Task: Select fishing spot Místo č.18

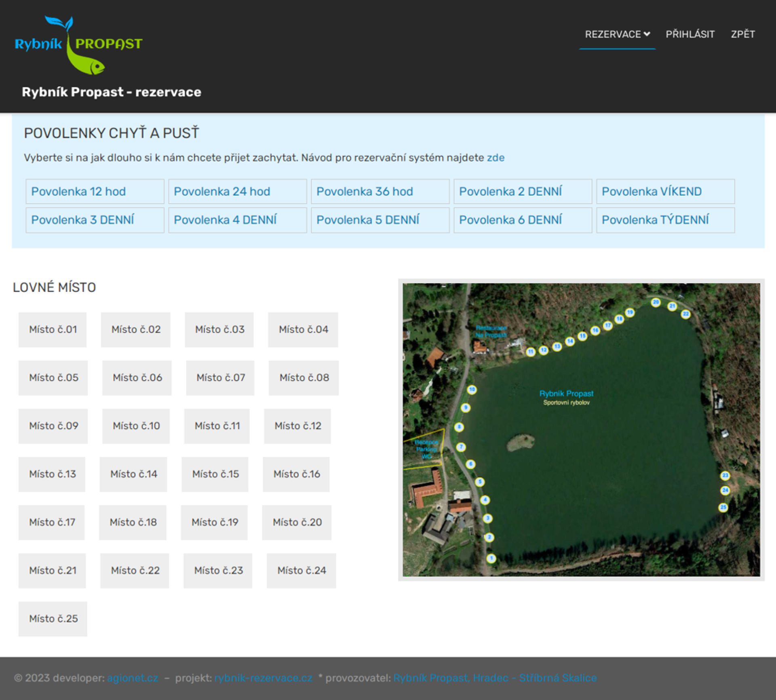Action: pos(133,523)
